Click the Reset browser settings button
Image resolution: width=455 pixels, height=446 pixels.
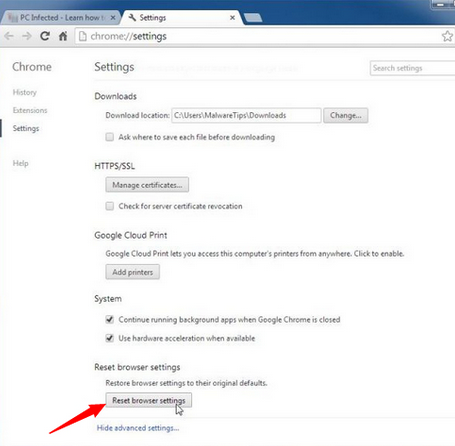point(149,400)
